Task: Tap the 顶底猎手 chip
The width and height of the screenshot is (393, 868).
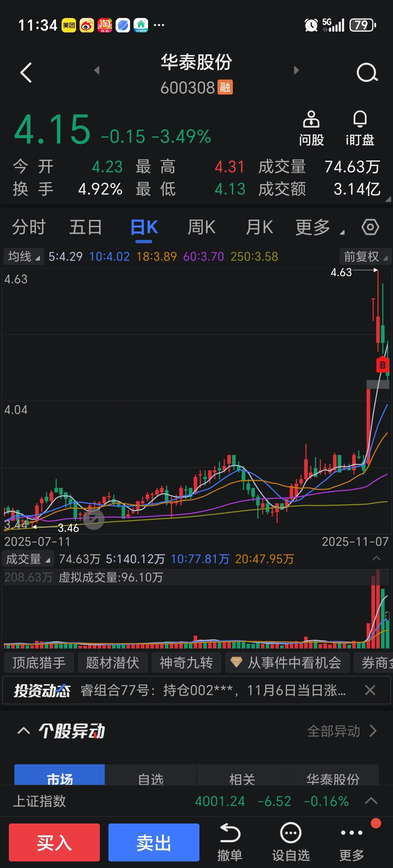Action: [x=39, y=662]
